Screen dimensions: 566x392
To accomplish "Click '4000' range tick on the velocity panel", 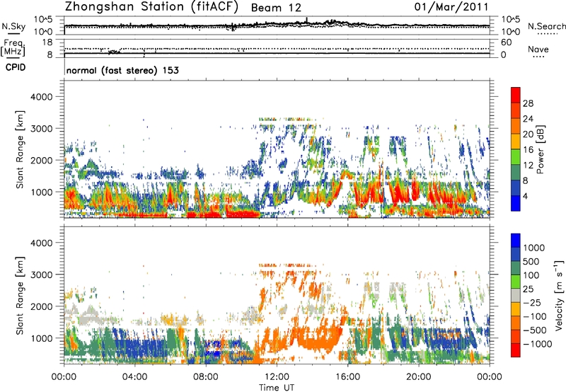I will 41,243.
